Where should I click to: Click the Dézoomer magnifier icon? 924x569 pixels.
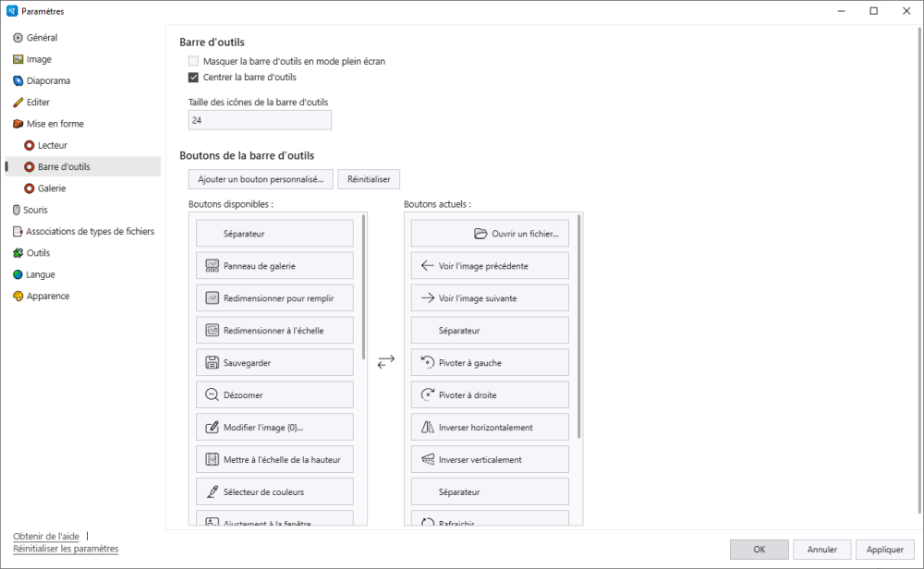212,395
